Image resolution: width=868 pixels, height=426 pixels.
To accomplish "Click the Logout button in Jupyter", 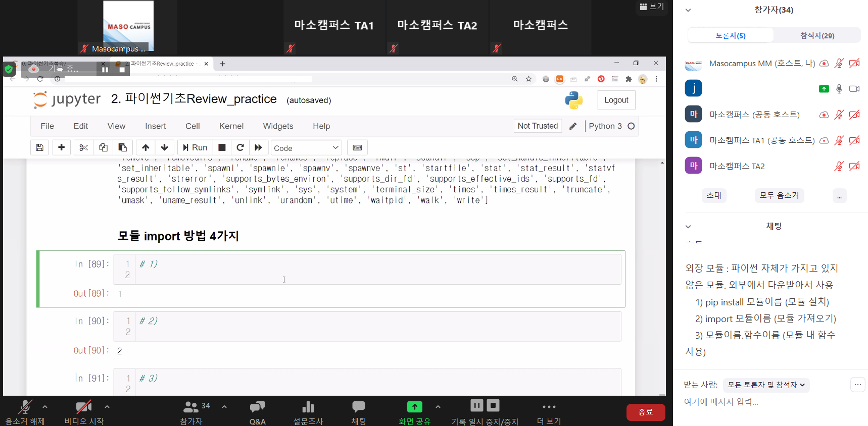I will (616, 100).
